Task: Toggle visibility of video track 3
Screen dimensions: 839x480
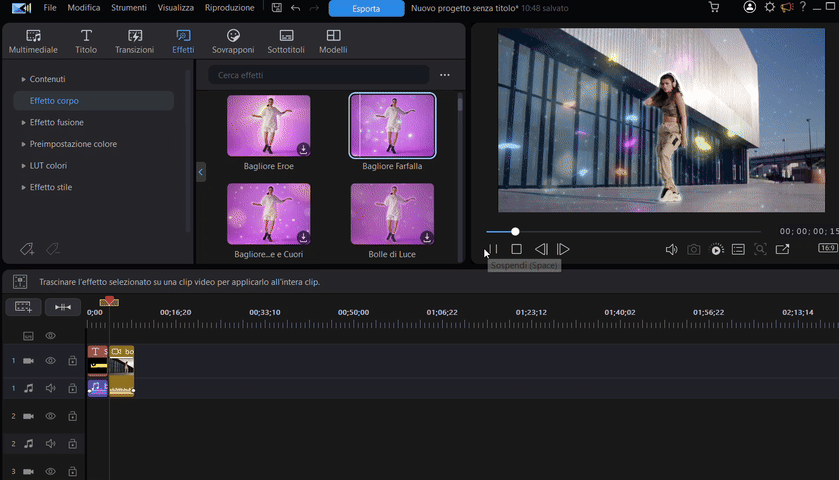Action: click(50, 471)
